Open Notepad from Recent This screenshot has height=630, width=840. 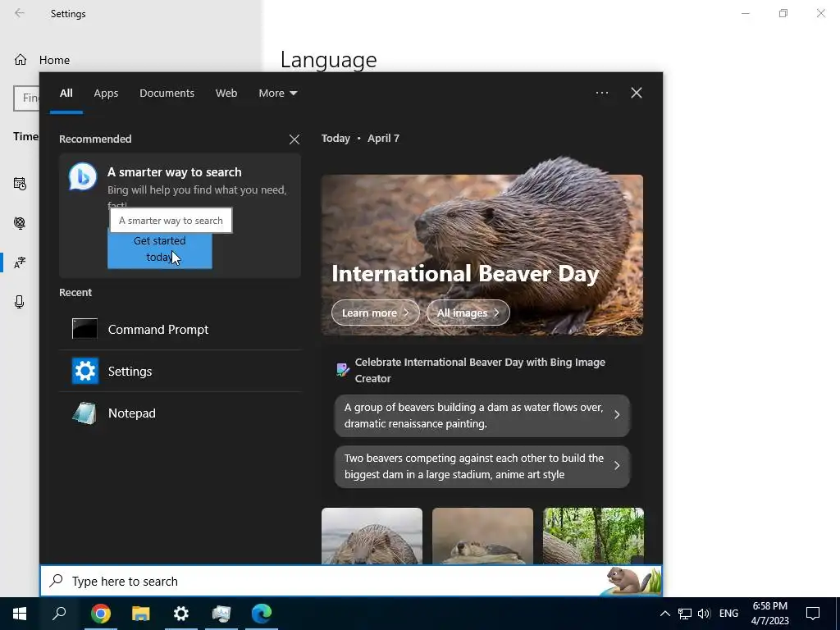[x=180, y=413]
